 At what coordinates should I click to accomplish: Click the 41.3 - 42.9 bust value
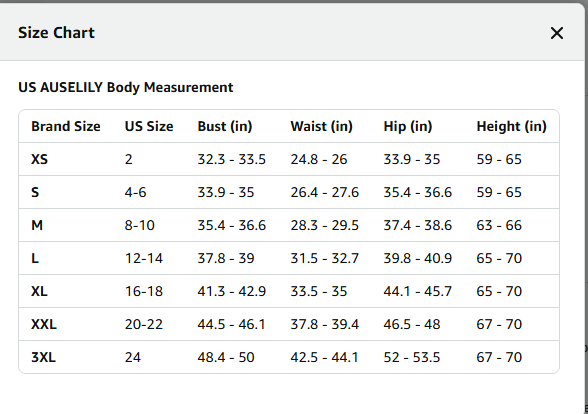(231, 291)
